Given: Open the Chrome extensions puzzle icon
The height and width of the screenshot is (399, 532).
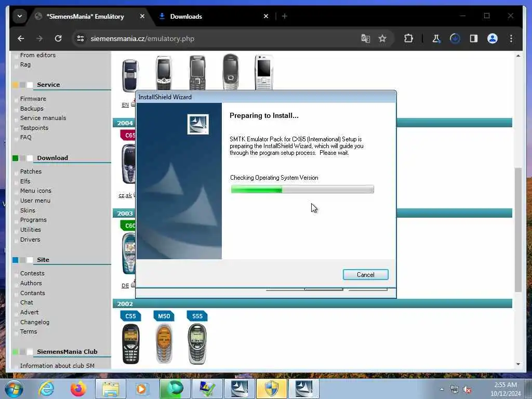Looking at the screenshot, I should click(x=408, y=38).
